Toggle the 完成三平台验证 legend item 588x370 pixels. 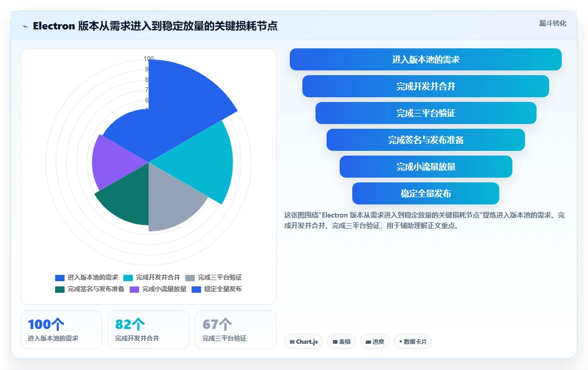[x=214, y=277]
